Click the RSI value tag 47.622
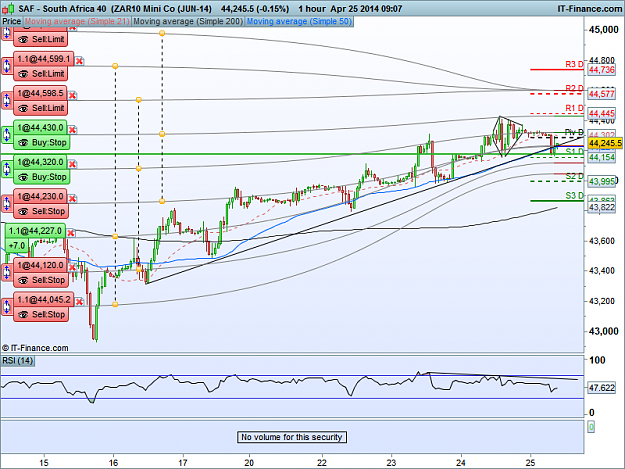Viewport: 625px width, 469px height. [602, 387]
